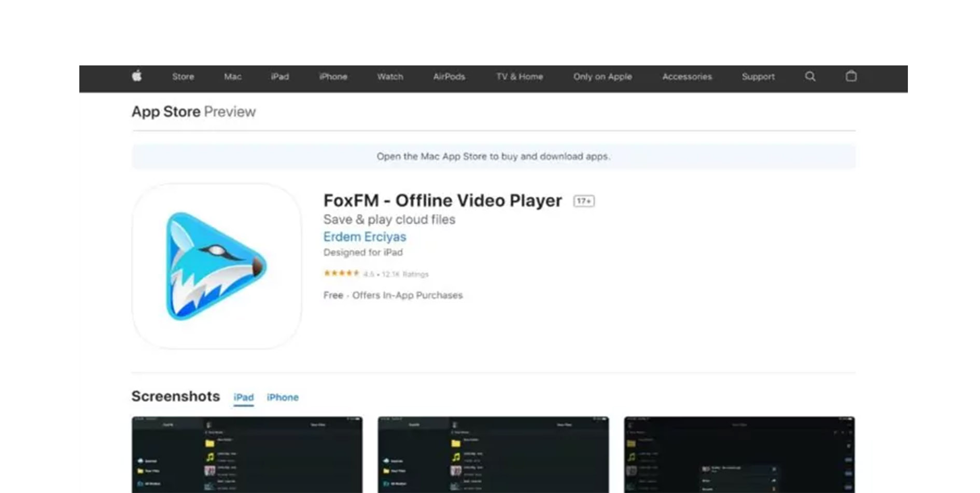
Task: View the third iPad screenshot thumbnail
Action: [x=739, y=454]
